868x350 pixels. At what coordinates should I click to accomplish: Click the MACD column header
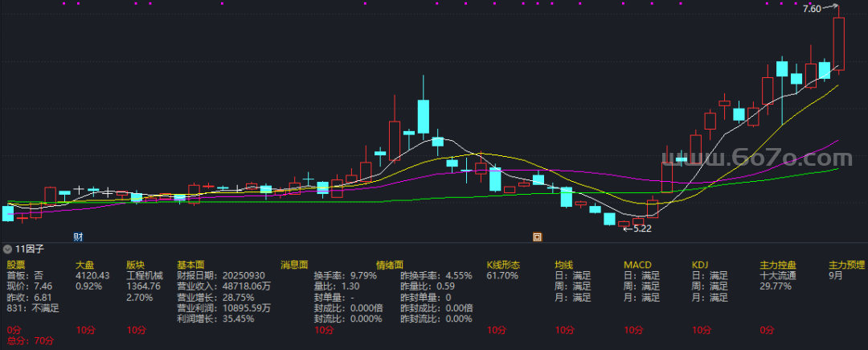[x=636, y=264]
